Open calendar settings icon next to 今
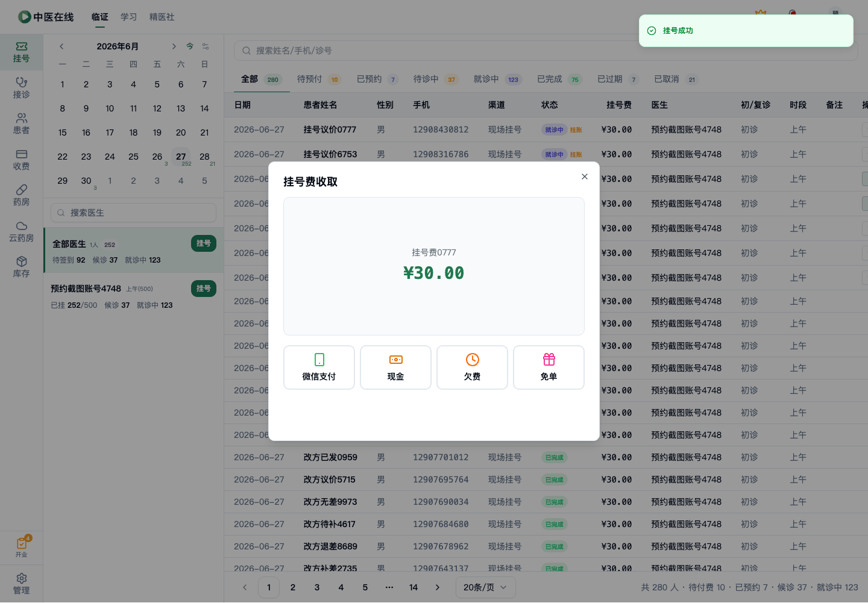Viewport: 868px width, 603px height. pyautogui.click(x=206, y=46)
